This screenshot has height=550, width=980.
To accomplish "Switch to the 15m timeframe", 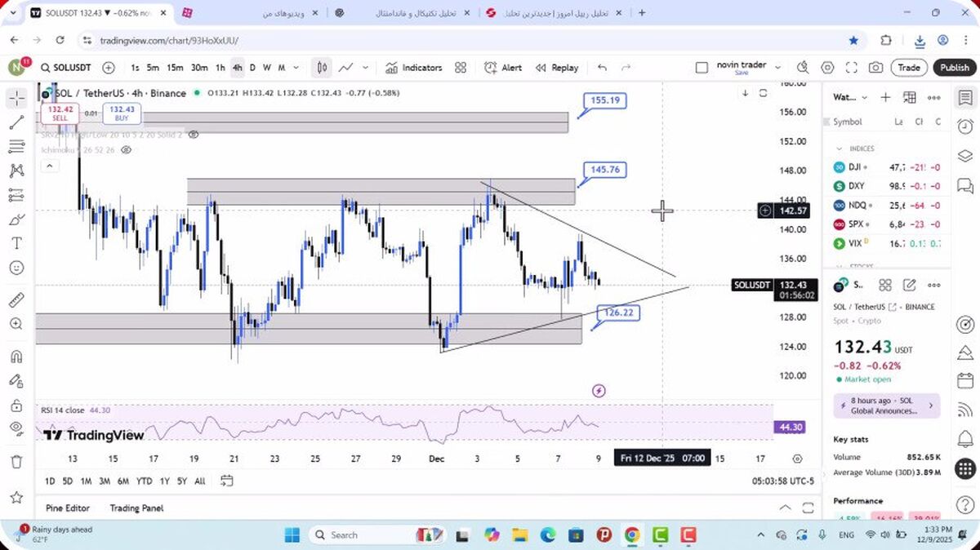I will [x=175, y=68].
